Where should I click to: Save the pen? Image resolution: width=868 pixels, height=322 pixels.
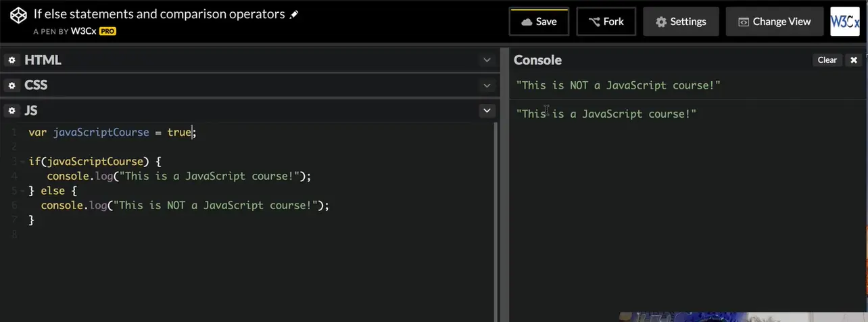tap(539, 22)
